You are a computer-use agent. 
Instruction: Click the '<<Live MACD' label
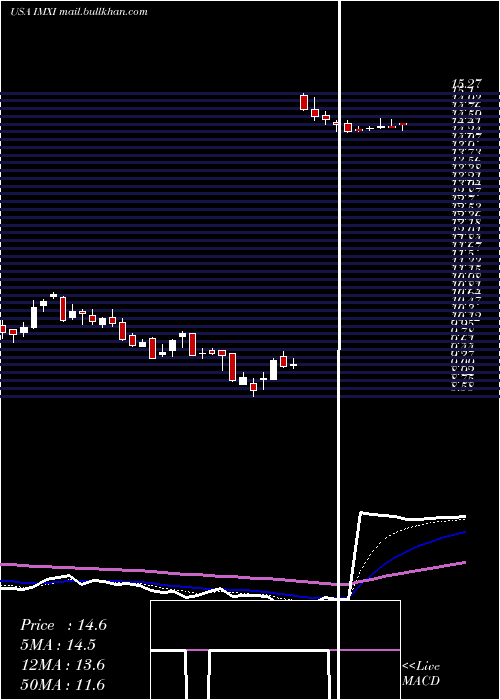click(421, 674)
